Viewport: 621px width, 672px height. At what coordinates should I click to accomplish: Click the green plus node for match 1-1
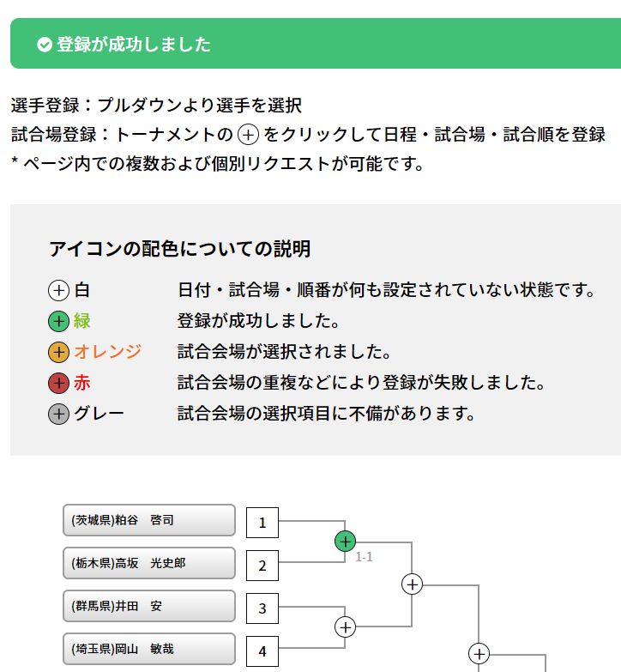click(345, 542)
